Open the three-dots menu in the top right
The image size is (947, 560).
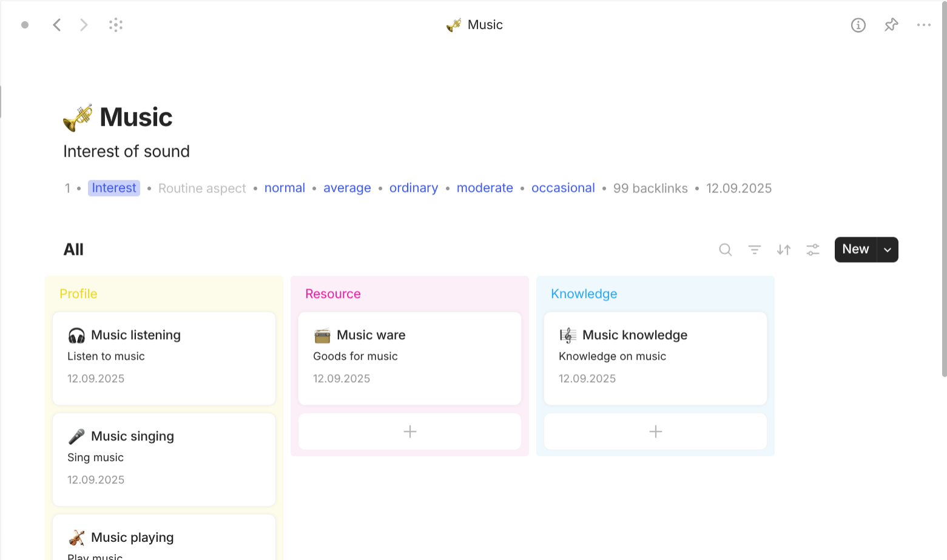click(x=924, y=25)
